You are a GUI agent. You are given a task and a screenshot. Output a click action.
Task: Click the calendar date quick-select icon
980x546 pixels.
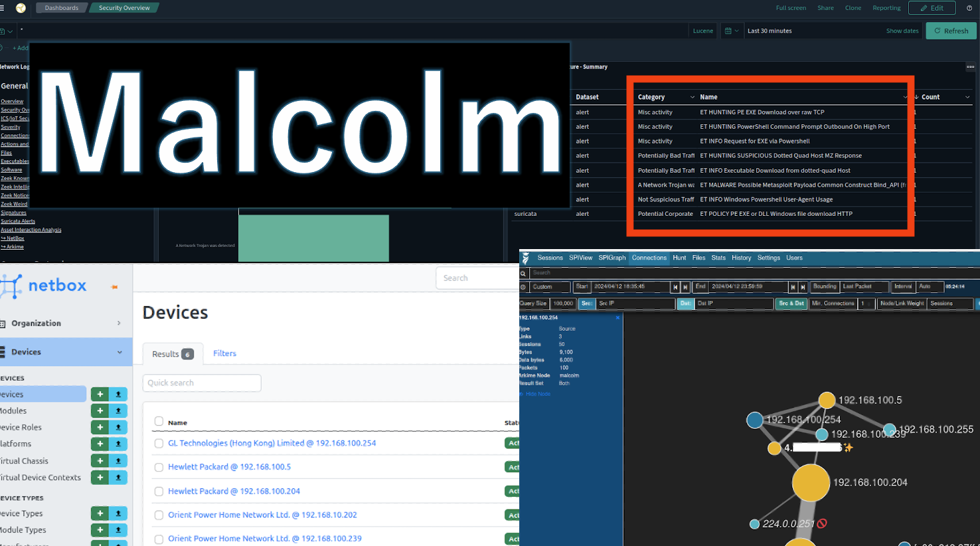click(732, 31)
